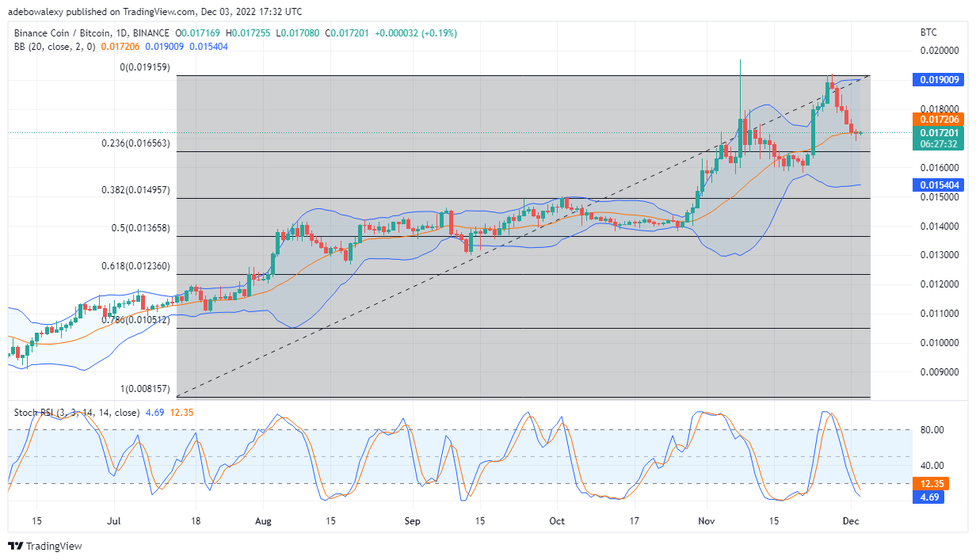Image resolution: width=976 pixels, height=560 pixels.
Task: Select the 0.618(0.012360) Fibonacci level label
Action: point(136,266)
